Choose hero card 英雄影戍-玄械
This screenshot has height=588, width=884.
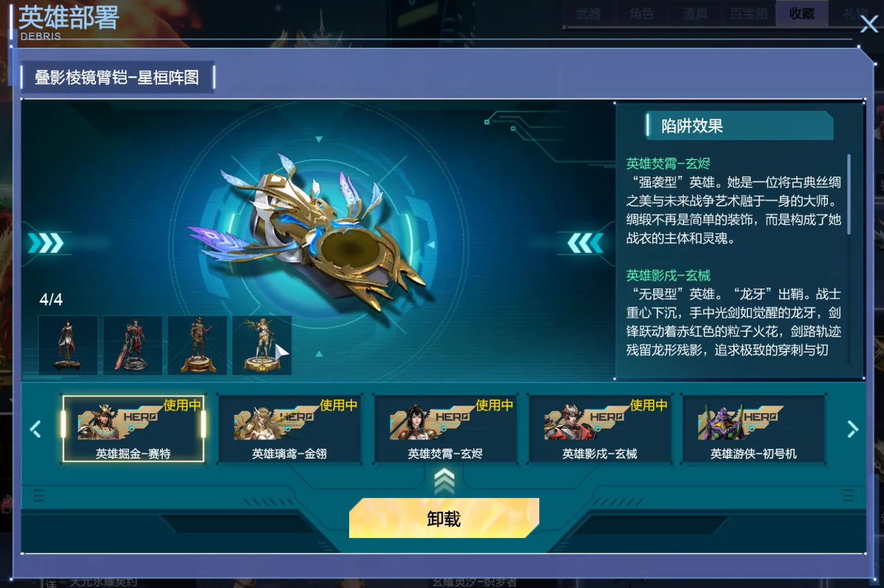(x=600, y=429)
